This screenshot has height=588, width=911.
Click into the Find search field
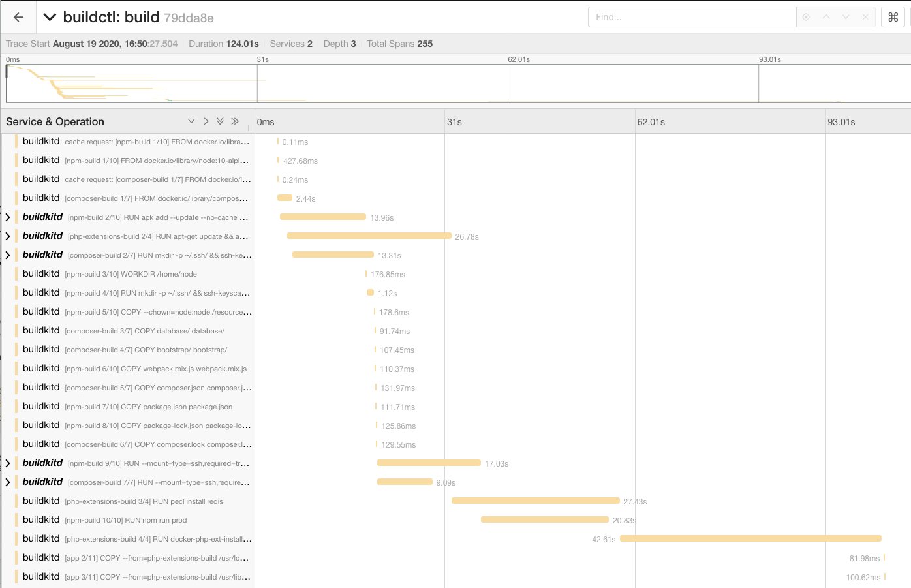coord(692,17)
